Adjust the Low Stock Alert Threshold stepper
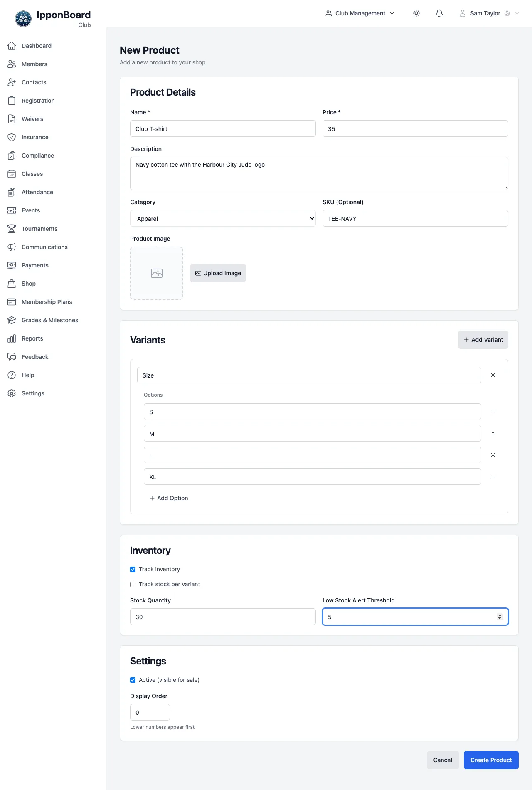The height and width of the screenshot is (790, 532). pos(500,617)
